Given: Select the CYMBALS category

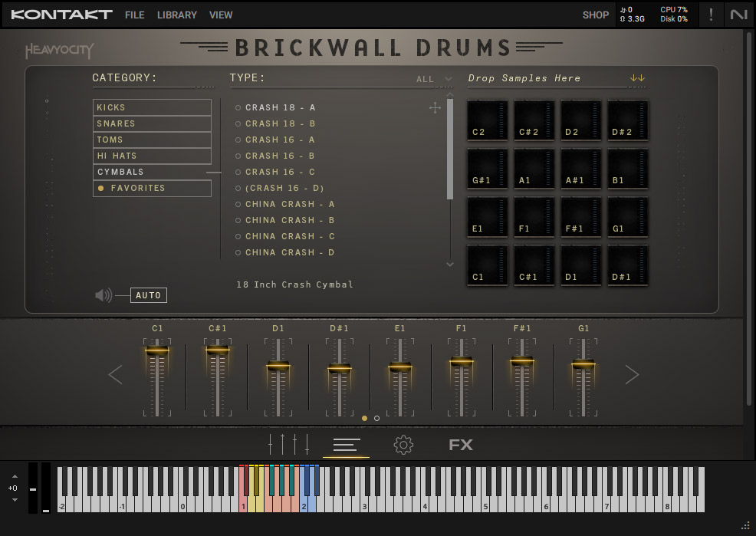Looking at the screenshot, I should [x=152, y=172].
